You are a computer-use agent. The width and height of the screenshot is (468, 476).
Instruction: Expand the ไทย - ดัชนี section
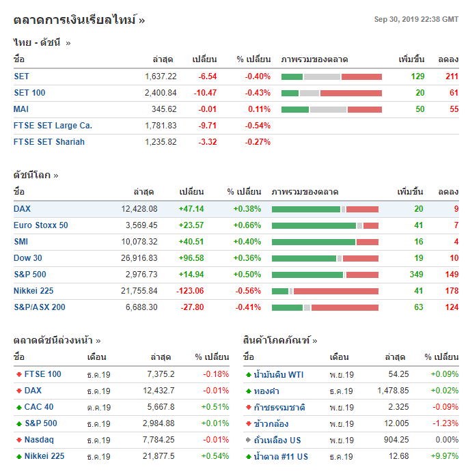click(42, 42)
